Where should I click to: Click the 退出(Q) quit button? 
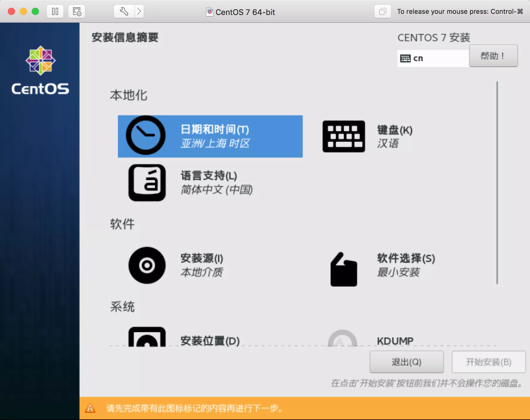pyautogui.click(x=407, y=362)
